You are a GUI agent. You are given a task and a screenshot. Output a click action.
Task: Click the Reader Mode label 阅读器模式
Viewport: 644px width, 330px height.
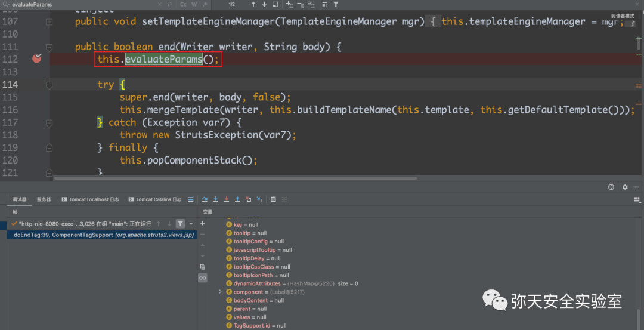point(623,15)
